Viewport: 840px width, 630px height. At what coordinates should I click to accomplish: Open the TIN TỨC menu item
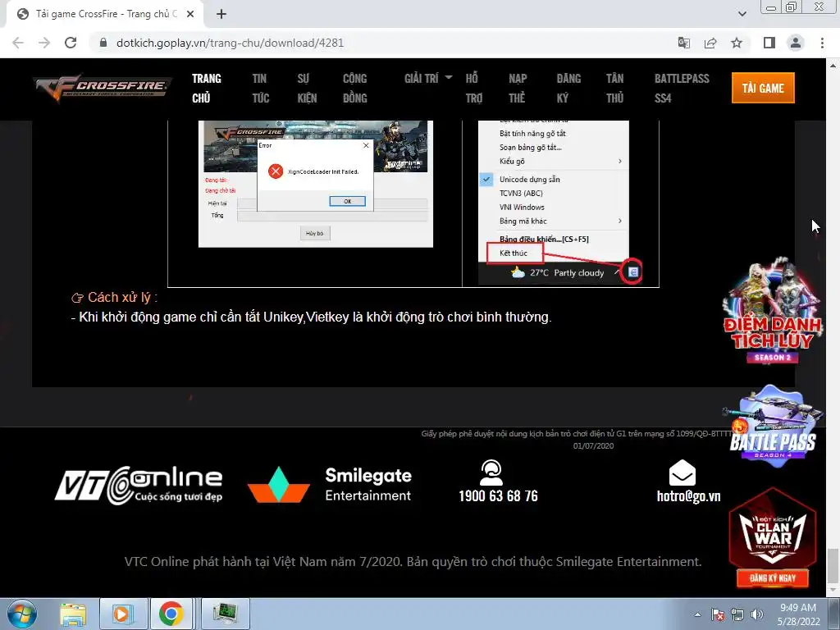click(x=260, y=88)
